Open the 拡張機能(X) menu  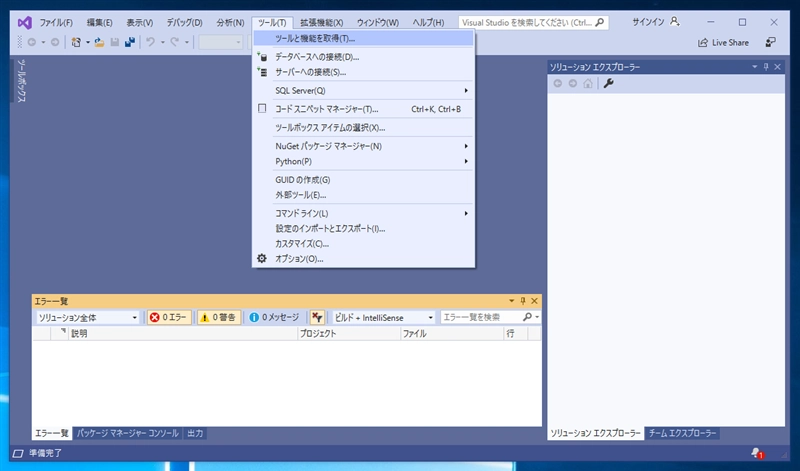(x=321, y=22)
